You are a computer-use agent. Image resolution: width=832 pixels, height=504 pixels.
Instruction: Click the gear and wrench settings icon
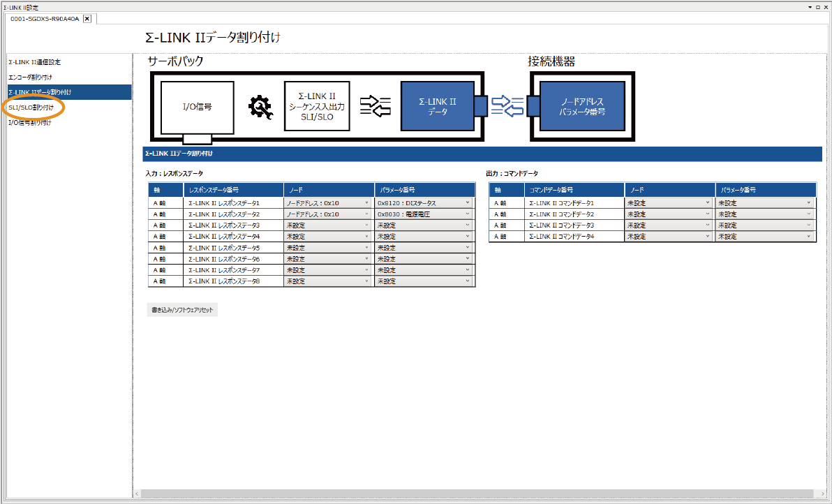260,106
